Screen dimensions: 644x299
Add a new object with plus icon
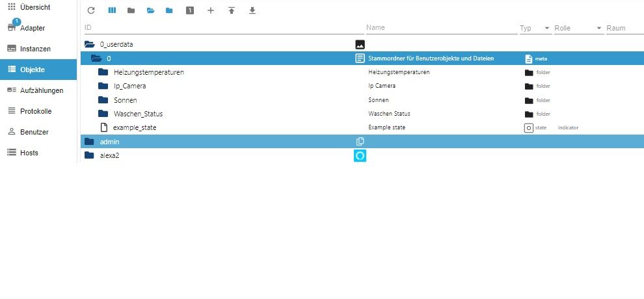(x=210, y=11)
